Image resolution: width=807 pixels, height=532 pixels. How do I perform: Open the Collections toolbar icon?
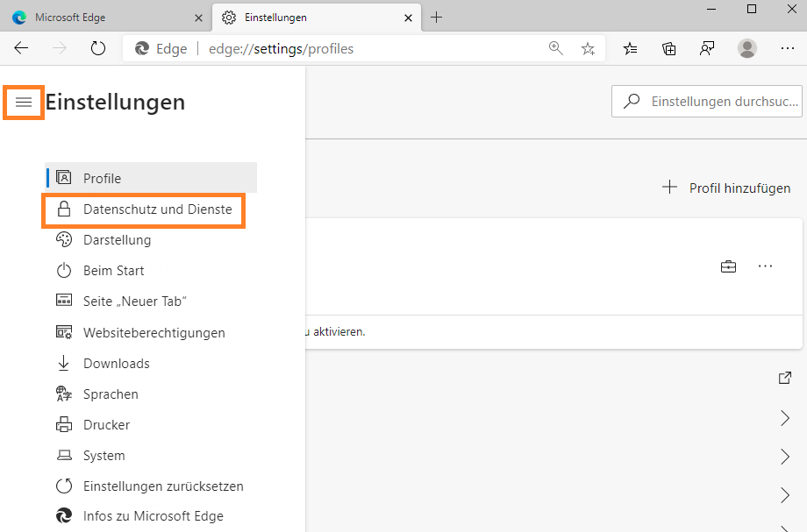(x=668, y=48)
